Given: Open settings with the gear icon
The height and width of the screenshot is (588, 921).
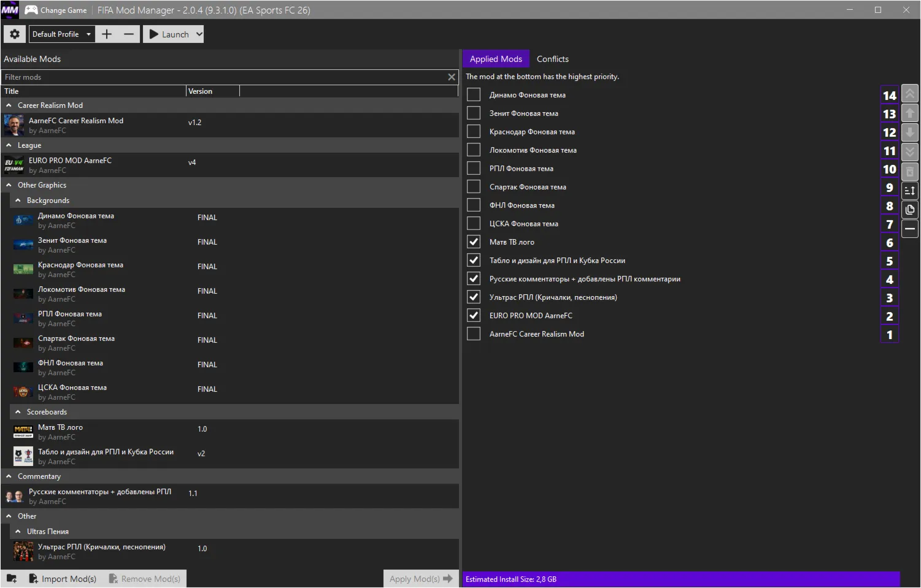Looking at the screenshot, I should point(15,34).
